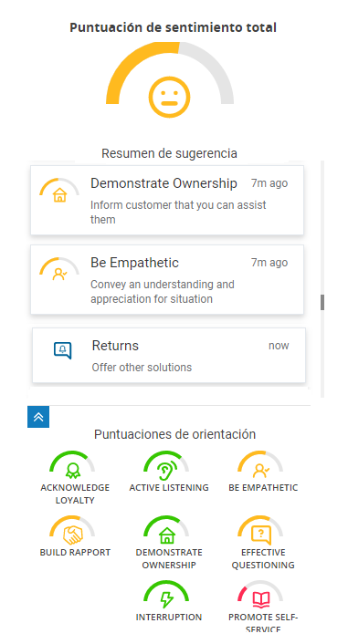Click the ACKNOWLEDGE LOYALTY label
This screenshot has width=348, height=644.
coord(75,493)
